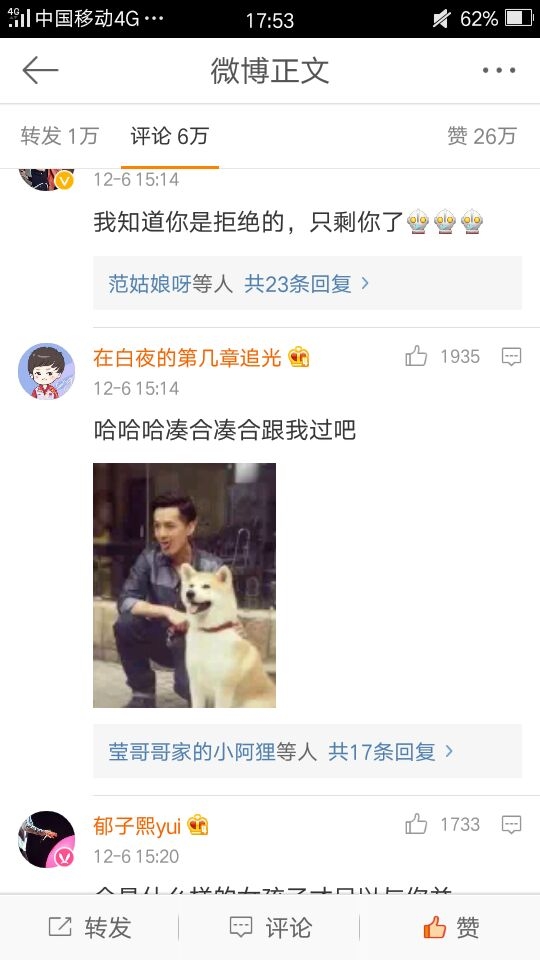Tap the back arrow icon
Viewport: 540px width, 960px height.
(x=40, y=71)
